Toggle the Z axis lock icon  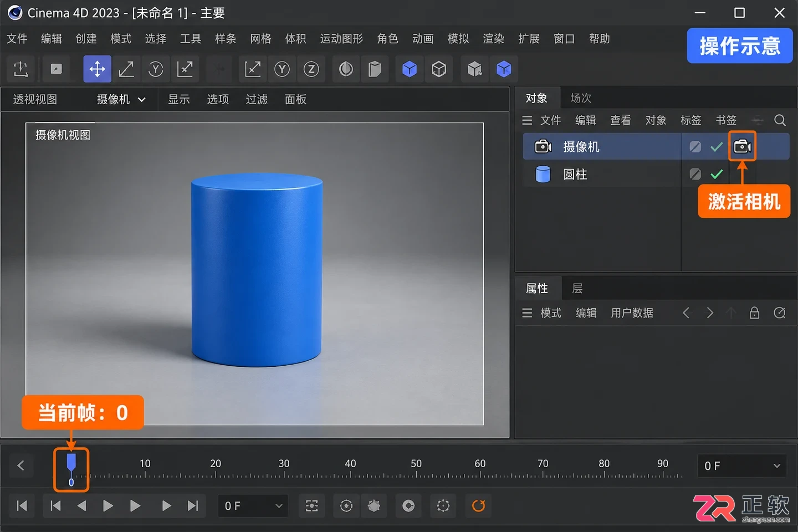pyautogui.click(x=311, y=69)
